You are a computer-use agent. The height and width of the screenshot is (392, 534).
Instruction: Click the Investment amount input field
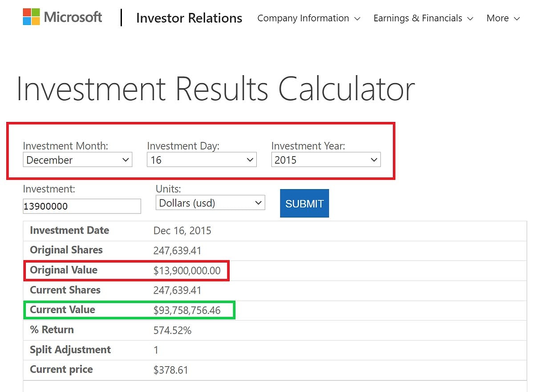(82, 206)
